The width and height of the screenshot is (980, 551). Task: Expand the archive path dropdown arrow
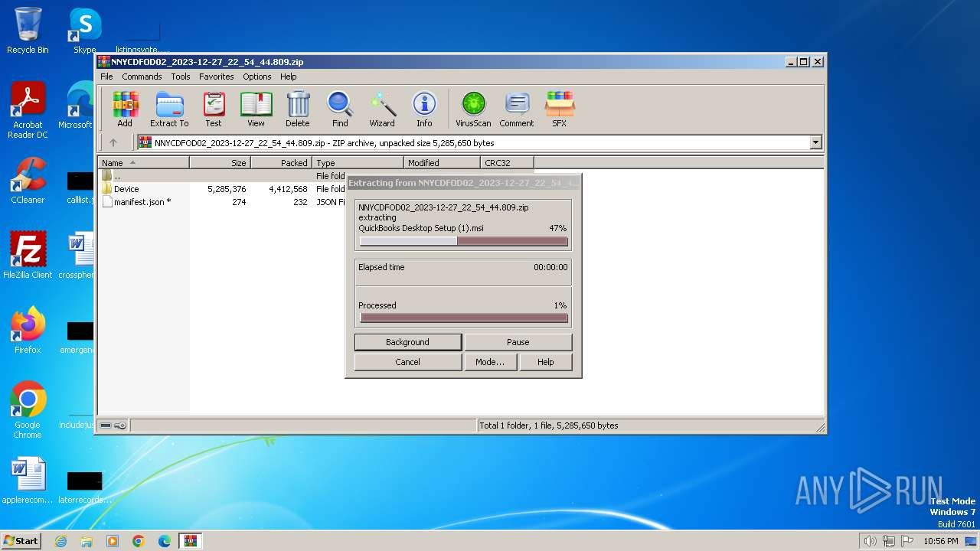(815, 142)
